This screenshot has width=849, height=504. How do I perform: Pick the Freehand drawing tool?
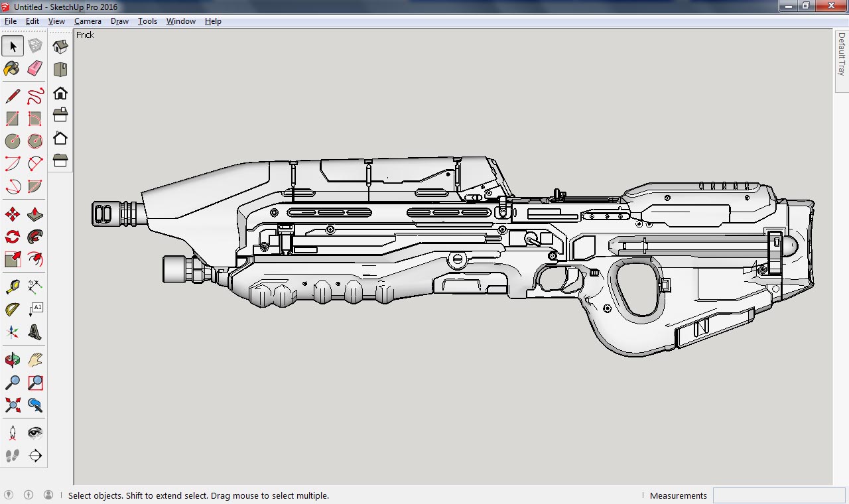(35, 96)
